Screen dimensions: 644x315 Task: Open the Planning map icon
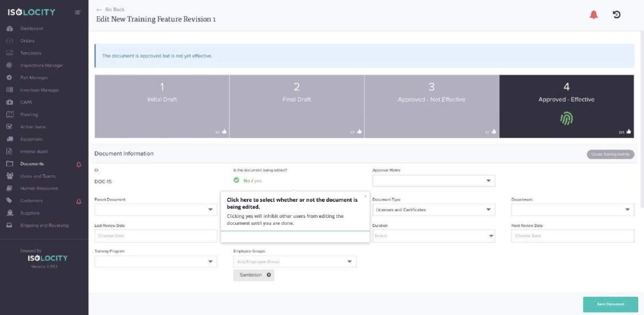click(10, 115)
